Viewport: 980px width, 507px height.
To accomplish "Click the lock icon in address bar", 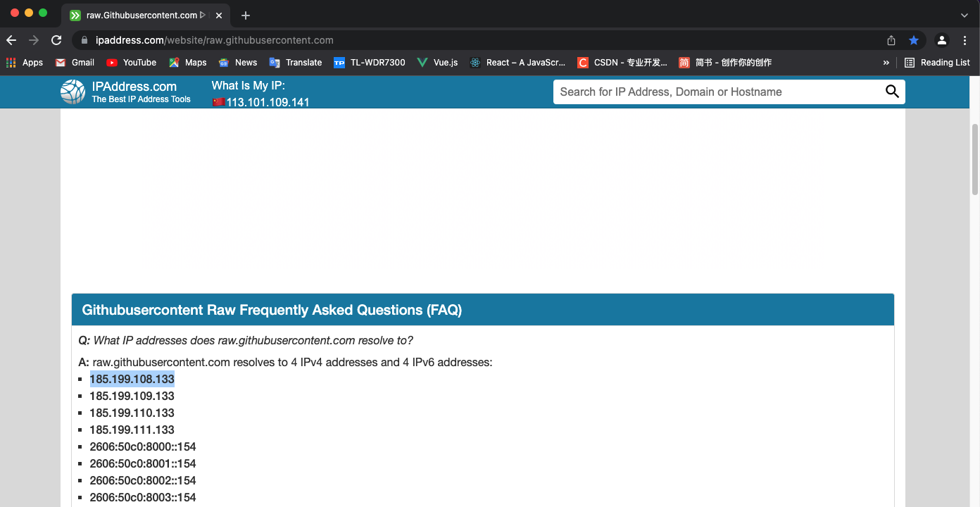I will [84, 40].
